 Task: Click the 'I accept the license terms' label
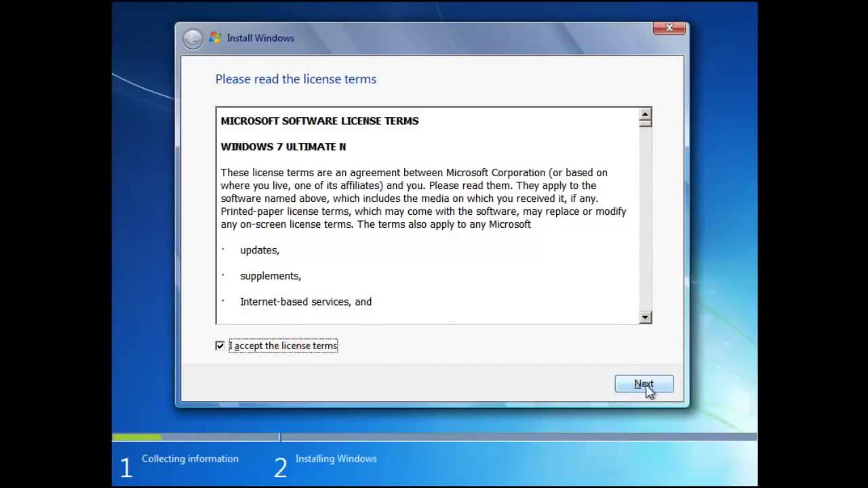click(x=283, y=346)
